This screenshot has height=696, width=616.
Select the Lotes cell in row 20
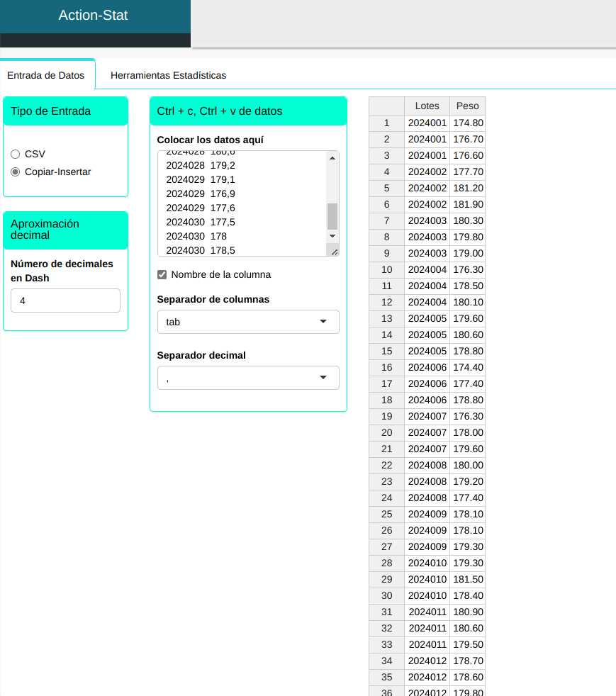427,432
